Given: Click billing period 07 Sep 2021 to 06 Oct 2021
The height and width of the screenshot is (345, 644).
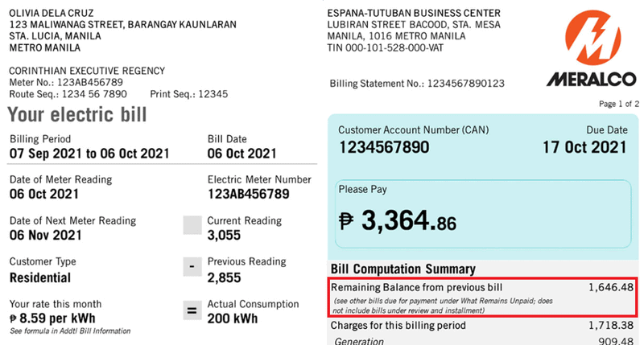Looking at the screenshot, I should click(89, 154).
